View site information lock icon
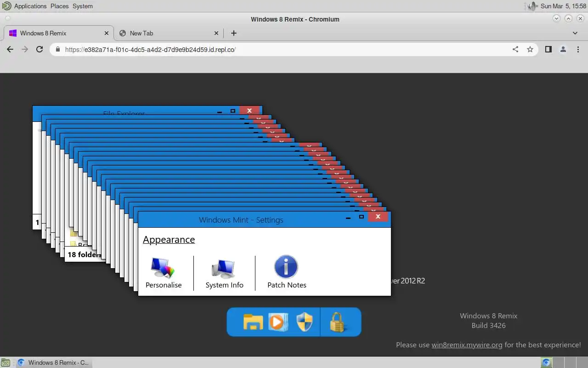Screen dimensions: 588x368 coord(58,49)
